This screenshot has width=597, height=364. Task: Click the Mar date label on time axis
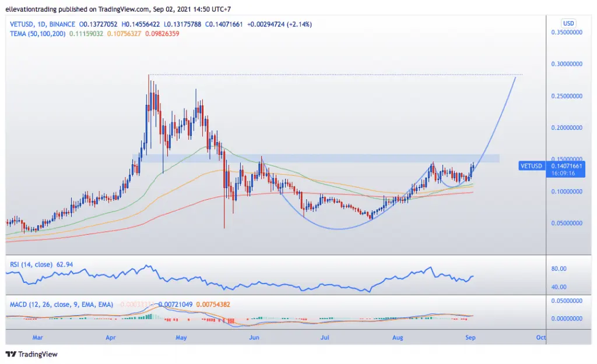pos(37,337)
